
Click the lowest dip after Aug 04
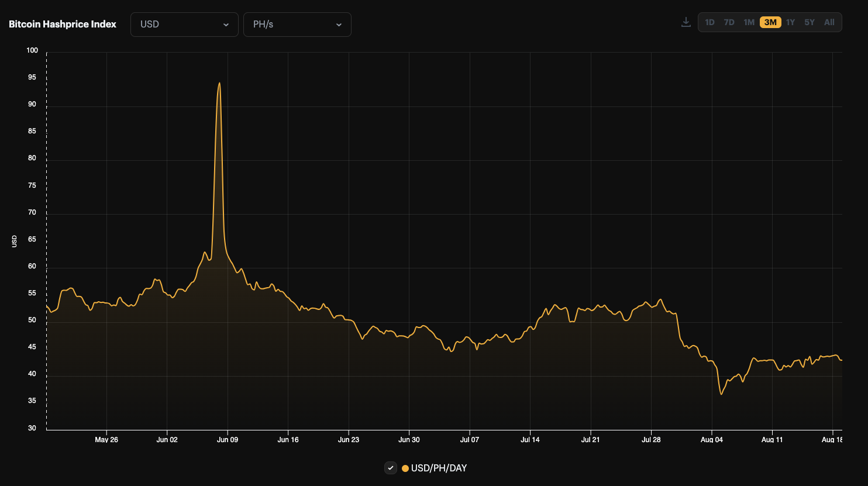pos(721,394)
